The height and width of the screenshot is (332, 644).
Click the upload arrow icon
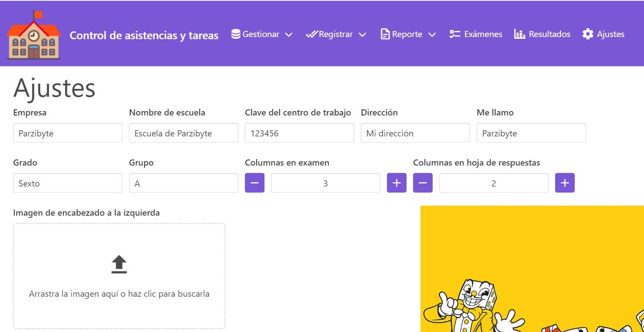(x=119, y=264)
